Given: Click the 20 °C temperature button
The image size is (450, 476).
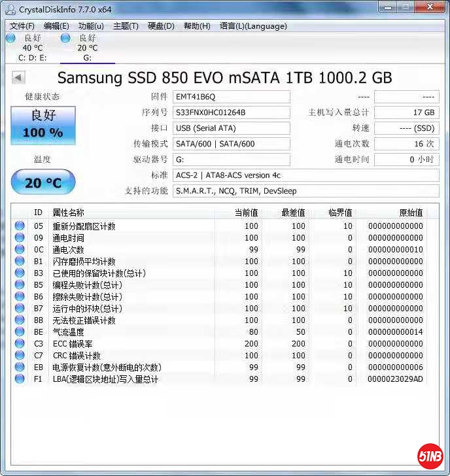Looking at the screenshot, I should click(43, 182).
